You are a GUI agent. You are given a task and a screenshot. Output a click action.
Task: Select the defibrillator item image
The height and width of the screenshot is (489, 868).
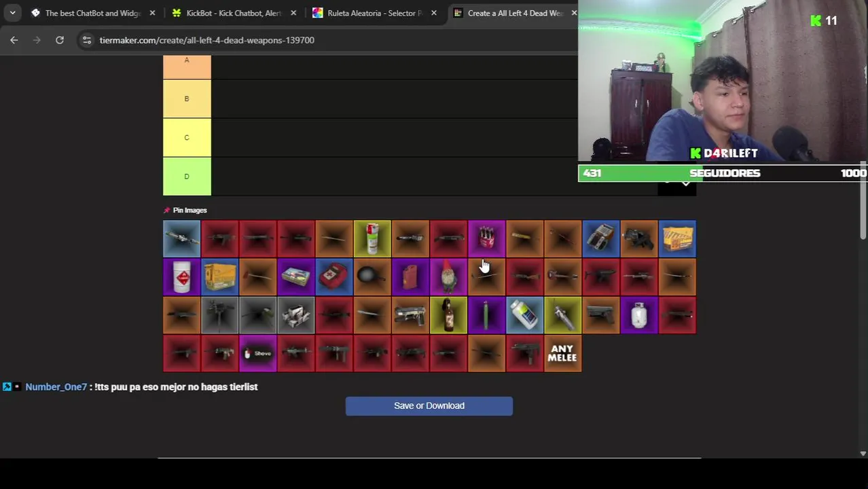600,239
